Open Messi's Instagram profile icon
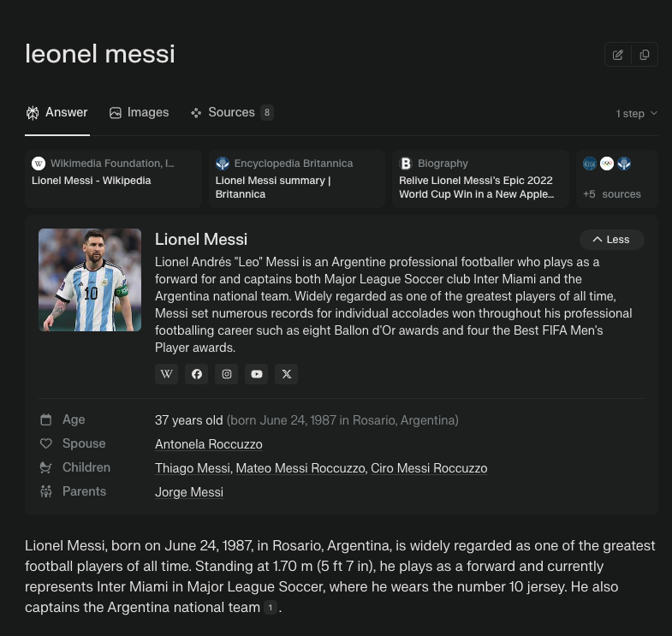Viewport: 672px width, 636px height. click(x=226, y=374)
